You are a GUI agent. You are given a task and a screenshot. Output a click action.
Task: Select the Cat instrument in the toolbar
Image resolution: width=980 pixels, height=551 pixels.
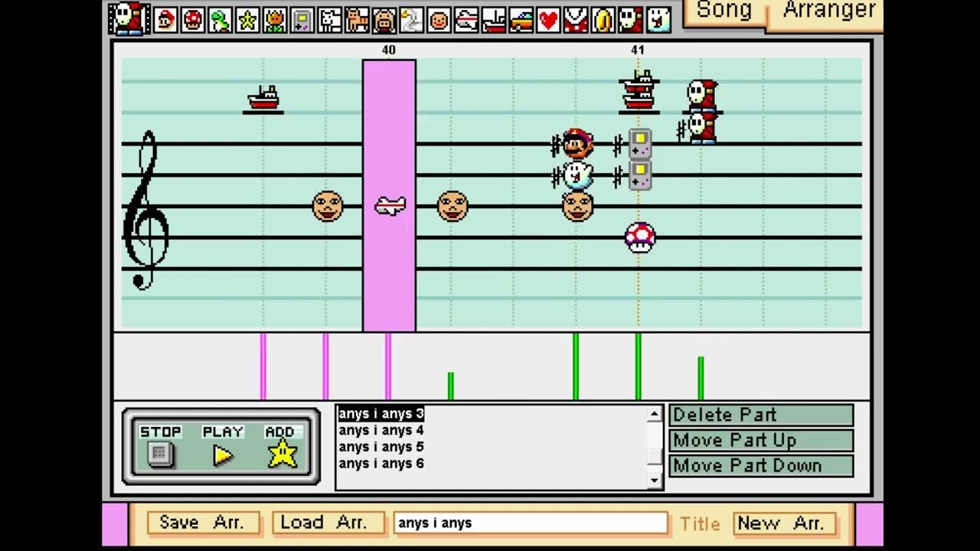pos(357,20)
